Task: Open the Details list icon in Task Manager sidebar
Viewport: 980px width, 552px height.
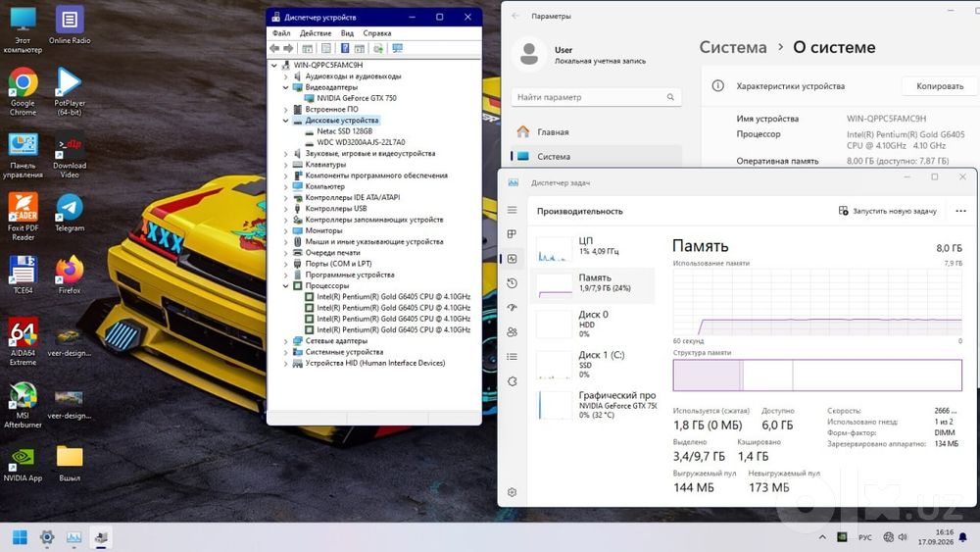Action: 513,356
